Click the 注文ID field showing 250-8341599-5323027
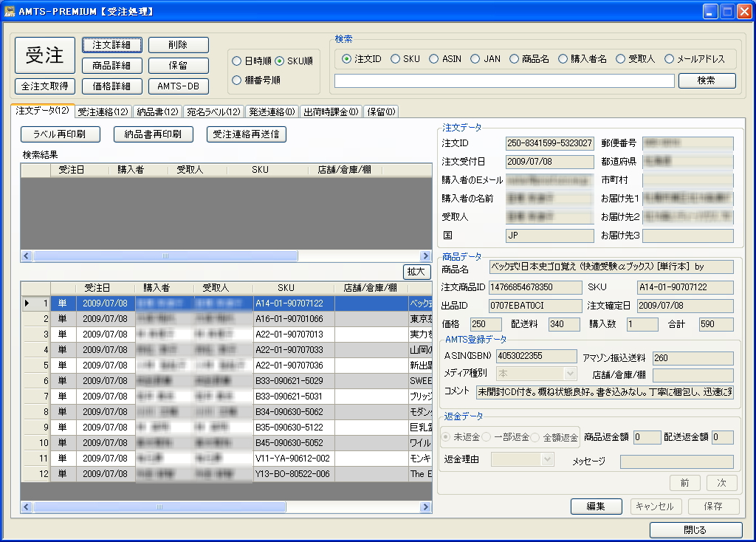 549,143
